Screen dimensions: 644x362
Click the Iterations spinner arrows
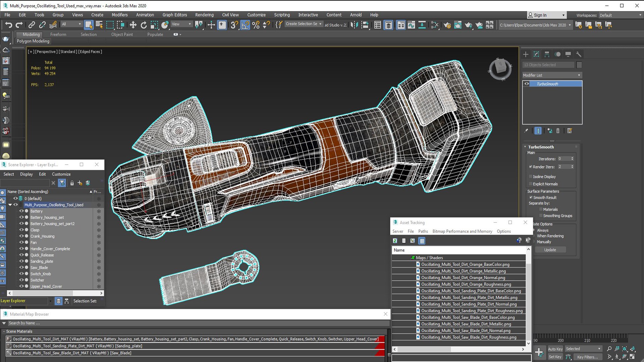click(x=572, y=159)
